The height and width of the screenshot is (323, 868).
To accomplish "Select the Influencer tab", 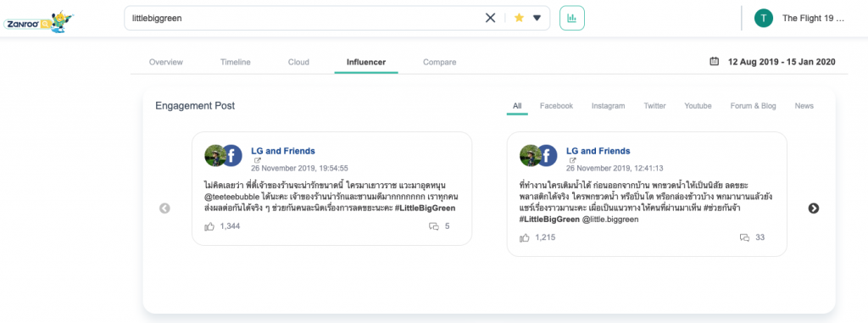I will tap(366, 62).
